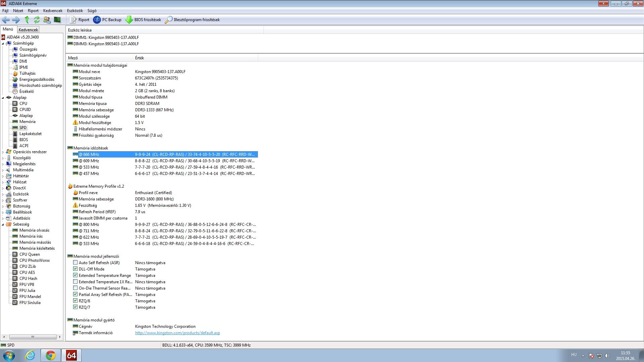Click the users icon in toolbar
The width and height of the screenshot is (644, 362).
pyautogui.click(x=47, y=20)
